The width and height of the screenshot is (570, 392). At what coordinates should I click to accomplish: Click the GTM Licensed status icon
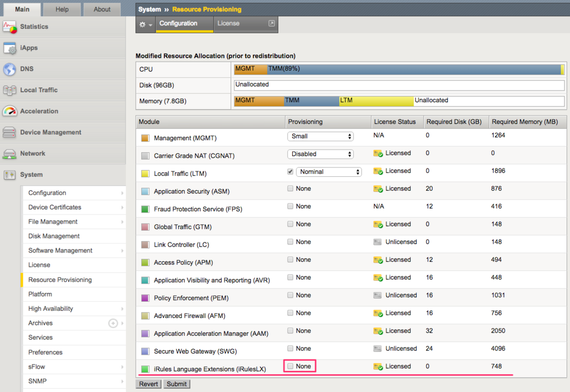coord(378,225)
